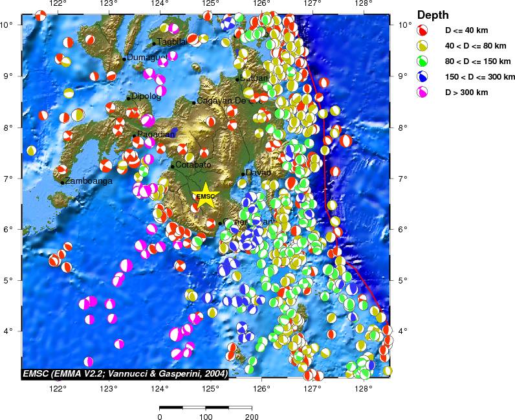515x420 pixels.
Task: Click the magenta D > 300 km legend symbol
Action: pyautogui.click(x=422, y=93)
